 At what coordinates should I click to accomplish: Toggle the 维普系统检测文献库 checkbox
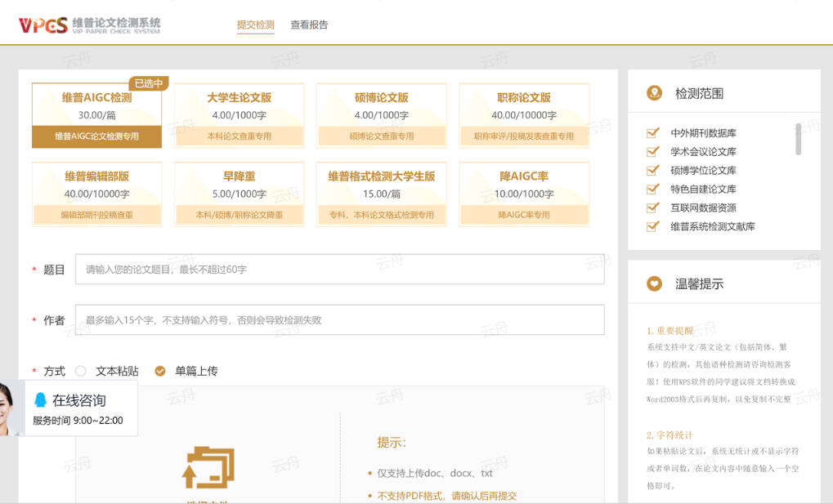point(653,226)
